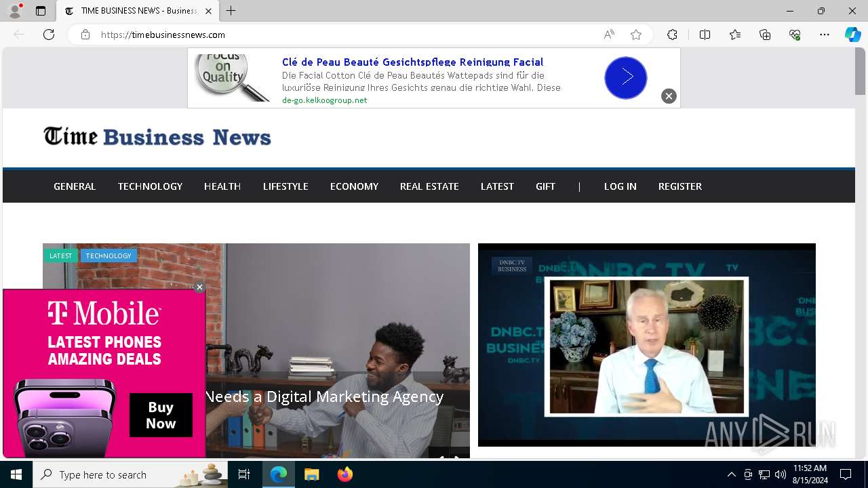Open Browser essentials heart icon
Viewport: 868px width, 488px height.
click(x=795, y=35)
